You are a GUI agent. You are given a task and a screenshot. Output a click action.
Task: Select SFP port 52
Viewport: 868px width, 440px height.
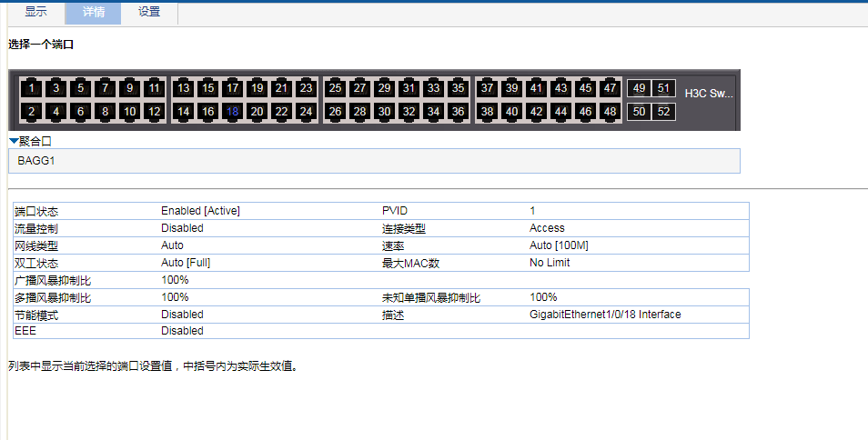click(663, 112)
